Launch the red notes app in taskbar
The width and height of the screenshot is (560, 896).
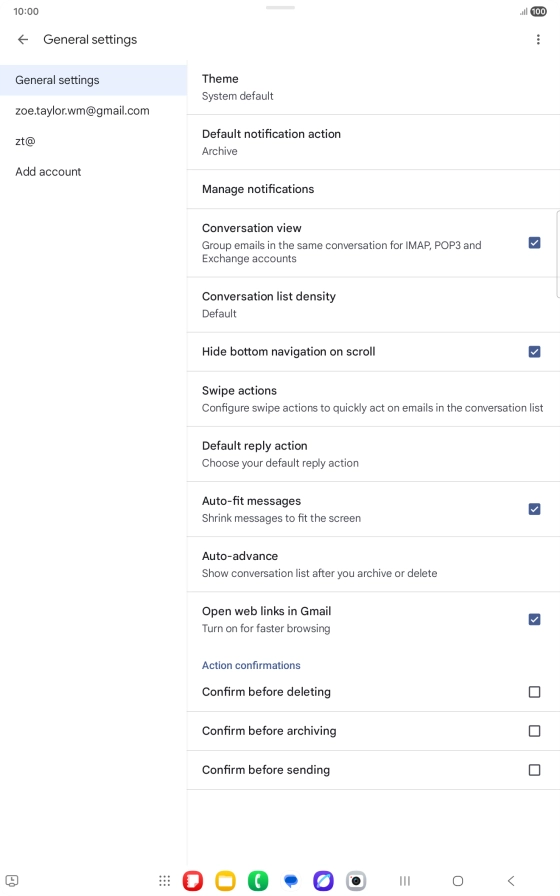[193, 881]
